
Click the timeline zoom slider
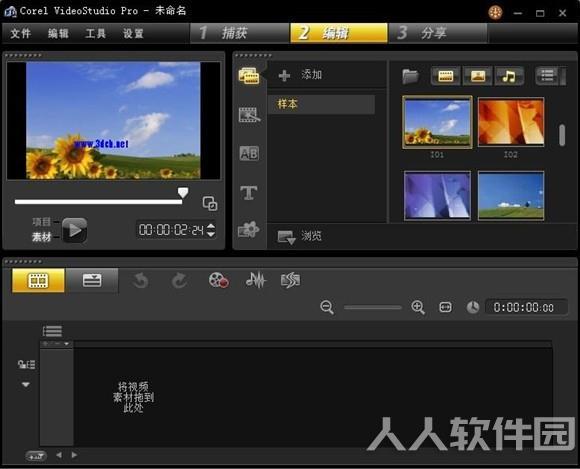pyautogui.click(x=372, y=308)
